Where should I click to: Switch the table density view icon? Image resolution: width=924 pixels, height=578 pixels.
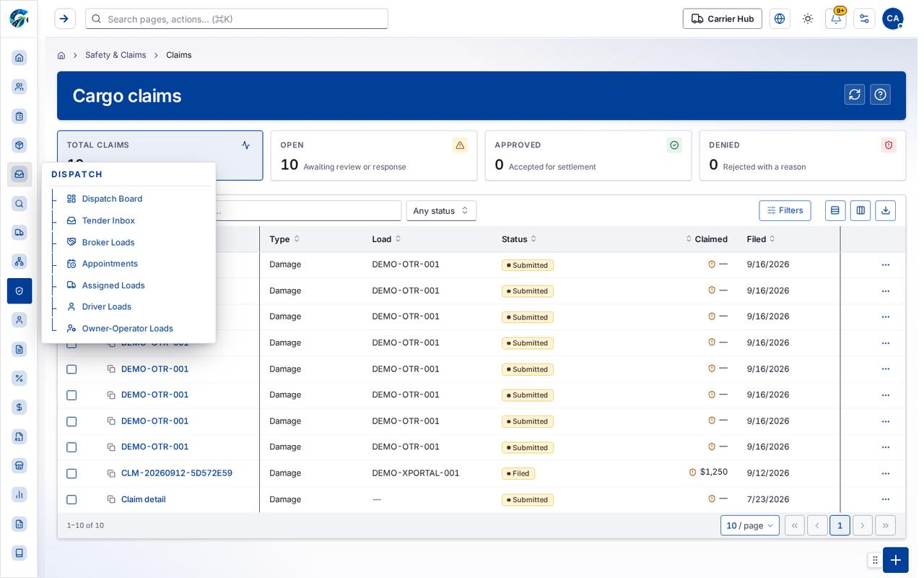[835, 210]
